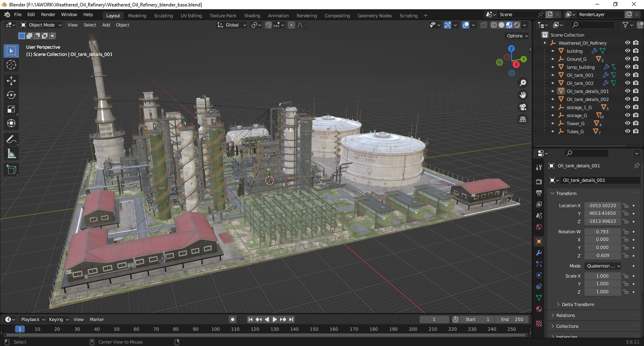Disable rendering of storage_G camera icon
644x346 pixels.
click(x=636, y=115)
